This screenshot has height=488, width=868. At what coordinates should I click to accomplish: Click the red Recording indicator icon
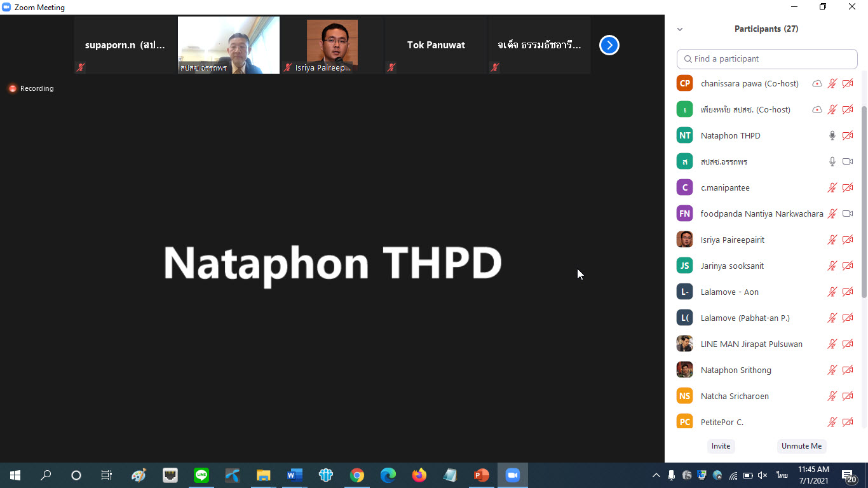tap(12, 88)
